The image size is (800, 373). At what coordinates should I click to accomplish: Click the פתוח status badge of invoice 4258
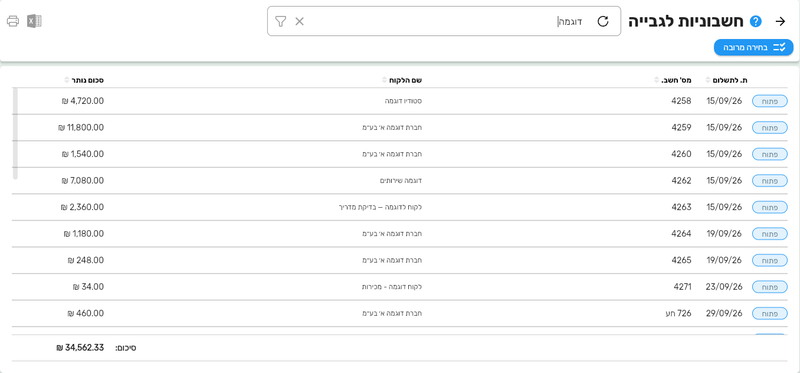769,101
